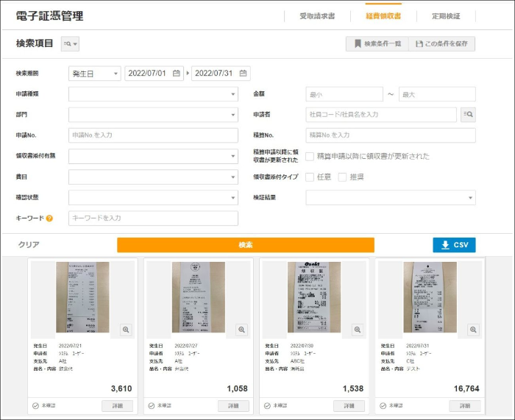Expand the 確認状態 dropdown
Viewport: 515px width, 420px height.
tap(153, 198)
